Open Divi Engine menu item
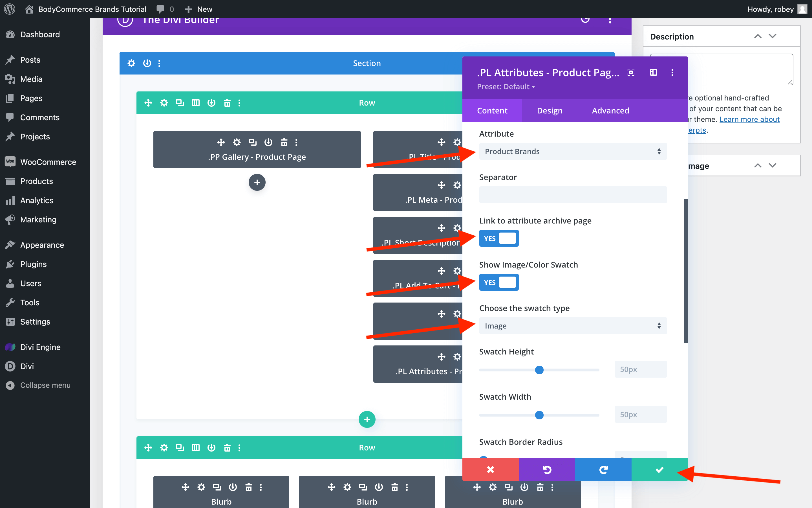 tap(45, 347)
